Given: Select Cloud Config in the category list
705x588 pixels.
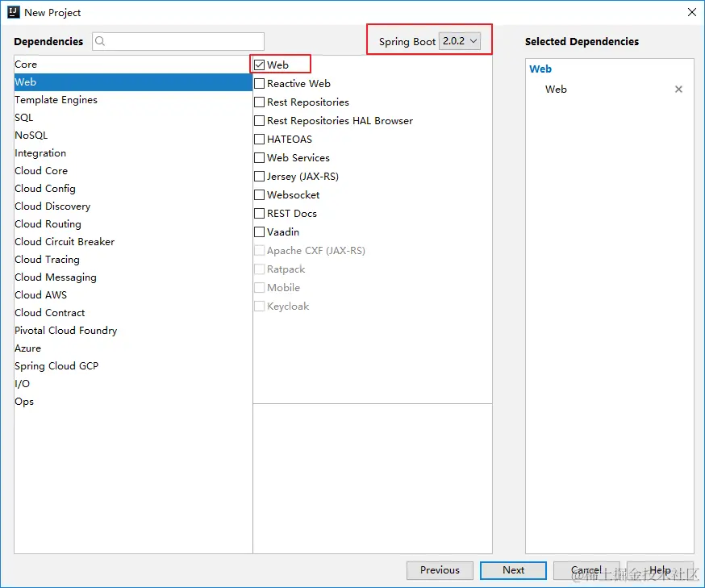Looking at the screenshot, I should point(133,189).
